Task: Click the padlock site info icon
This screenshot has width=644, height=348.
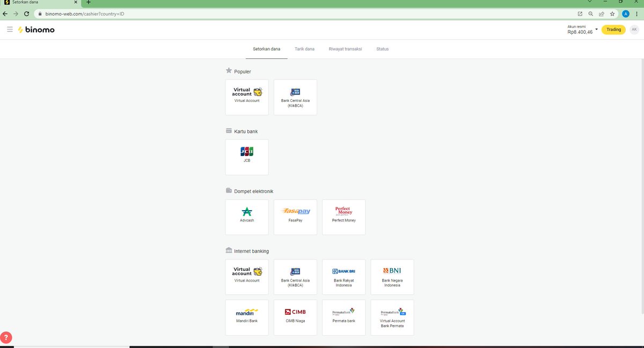Action: click(x=40, y=14)
